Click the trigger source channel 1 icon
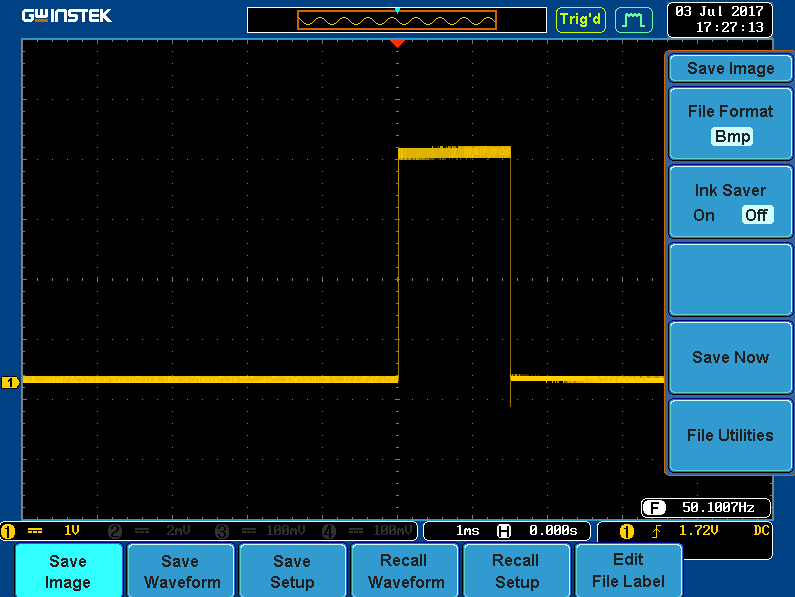795x597 pixels. (x=627, y=532)
